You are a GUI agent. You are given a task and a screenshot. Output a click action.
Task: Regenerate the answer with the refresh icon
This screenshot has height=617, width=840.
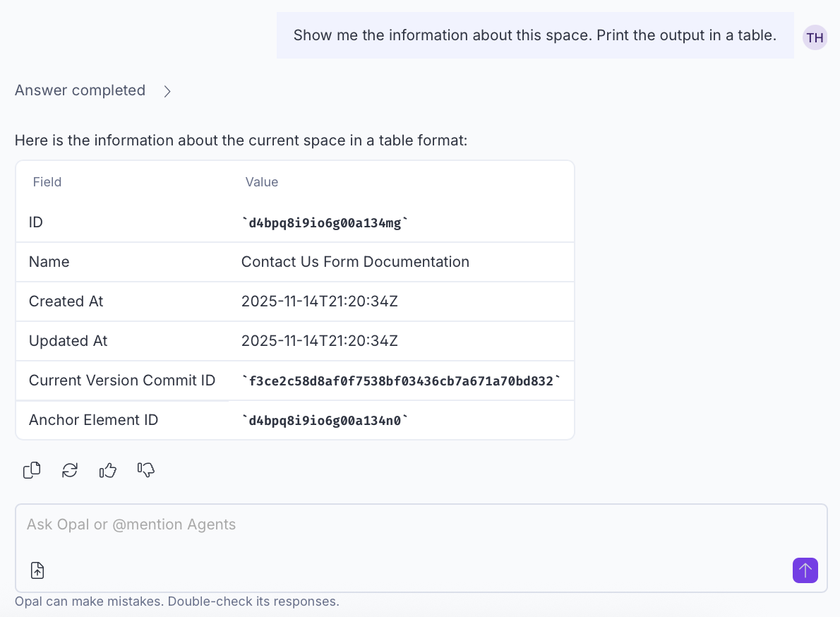click(x=70, y=470)
